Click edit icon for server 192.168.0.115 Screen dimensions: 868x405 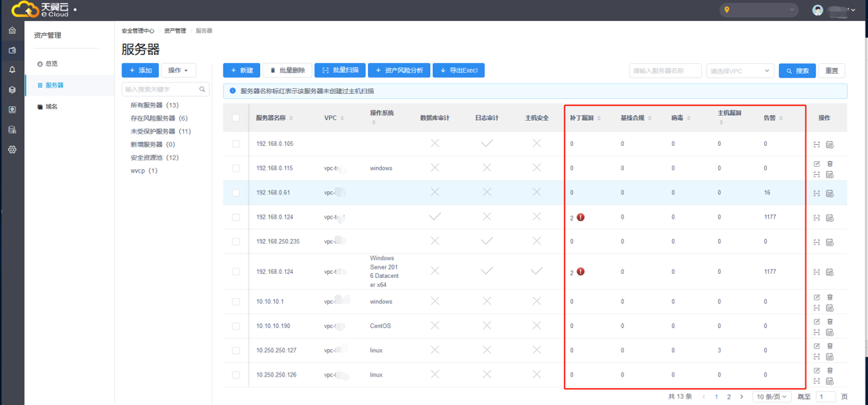817,164
